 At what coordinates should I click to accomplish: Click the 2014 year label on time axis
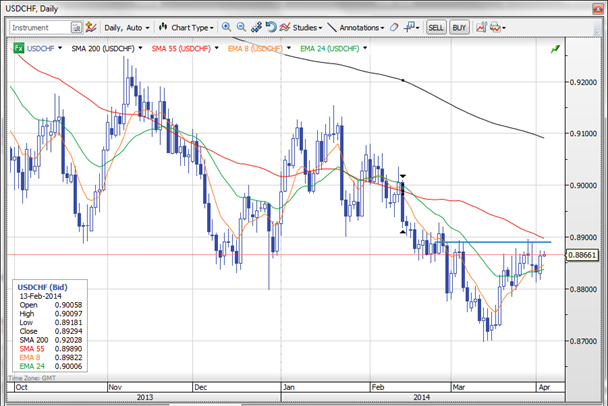[421, 397]
